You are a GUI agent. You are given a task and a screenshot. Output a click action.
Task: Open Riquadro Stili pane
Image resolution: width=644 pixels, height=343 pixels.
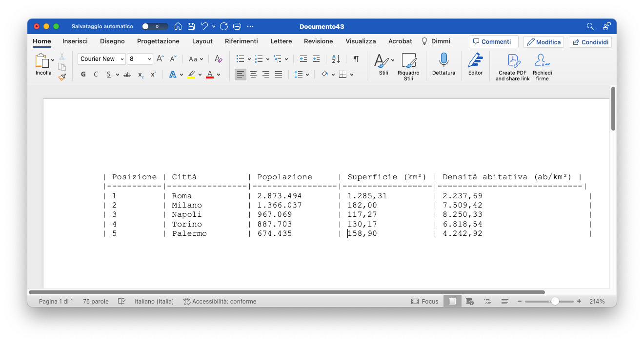tap(408, 67)
